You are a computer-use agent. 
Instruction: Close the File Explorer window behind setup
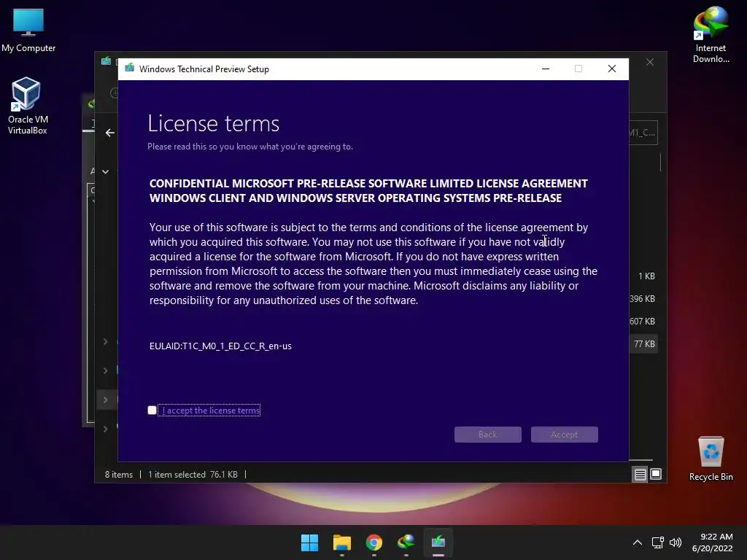(650, 63)
